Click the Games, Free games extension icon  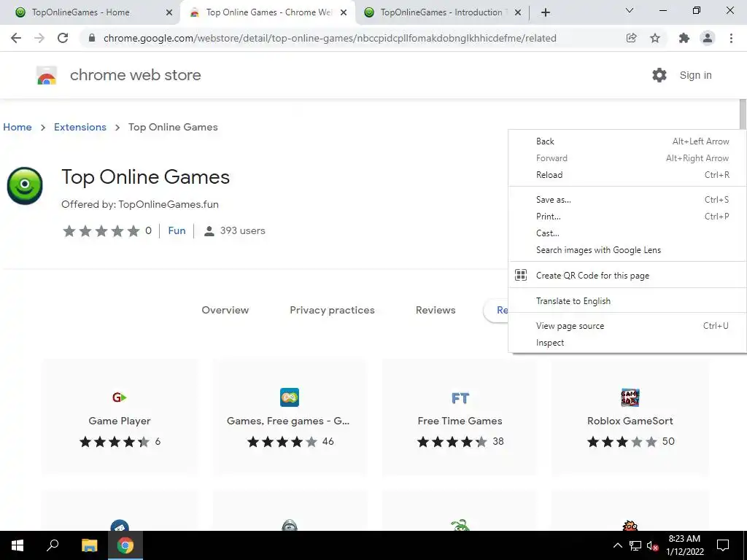290,397
